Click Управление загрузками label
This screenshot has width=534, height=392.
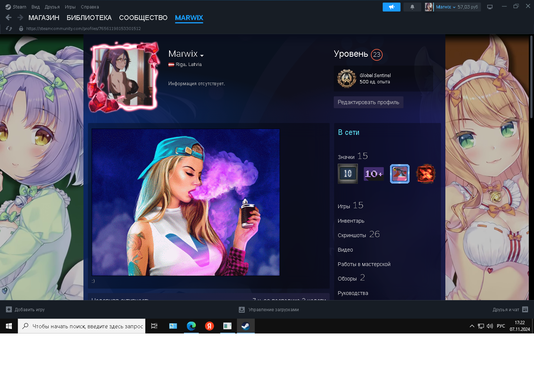coord(274,309)
